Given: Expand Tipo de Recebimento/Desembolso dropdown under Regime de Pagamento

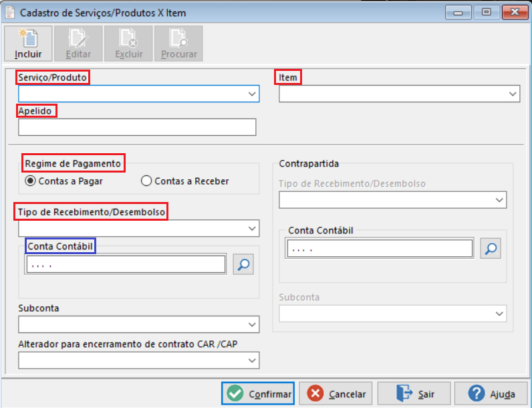Looking at the screenshot, I should [x=139, y=228].
